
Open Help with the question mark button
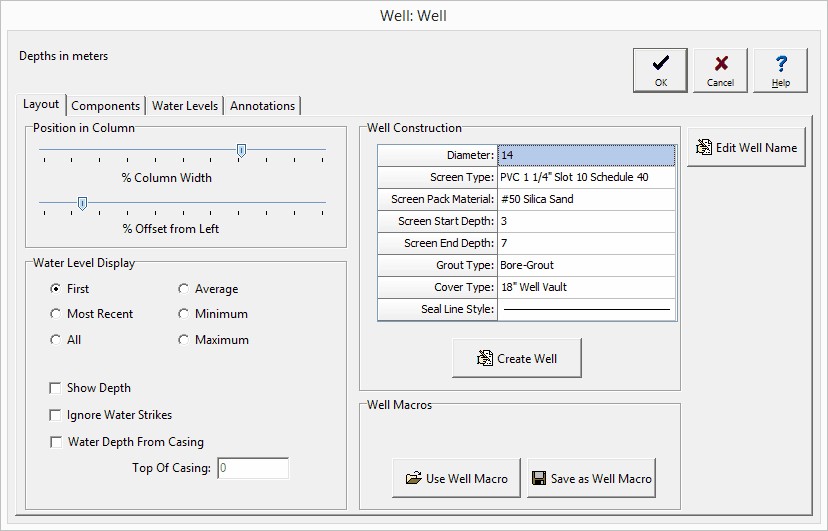pos(780,71)
